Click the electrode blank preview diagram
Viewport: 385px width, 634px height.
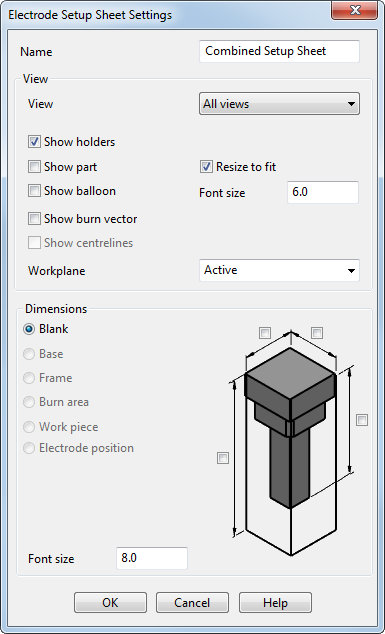(x=291, y=443)
